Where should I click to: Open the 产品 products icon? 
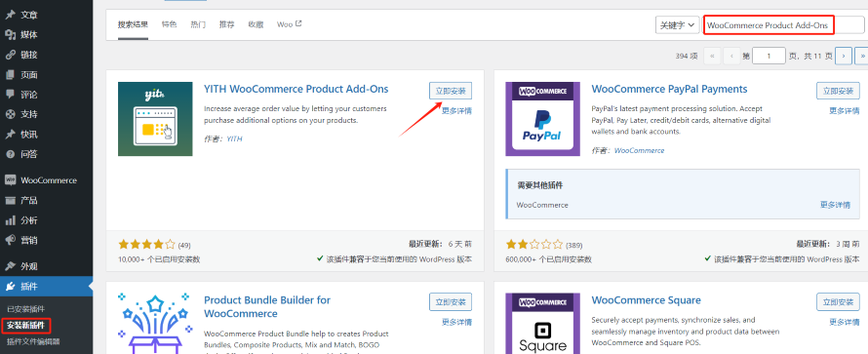coord(10,200)
